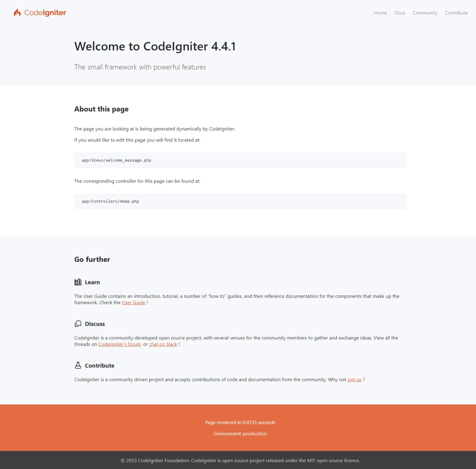Click the Go further heading

[x=92, y=259]
